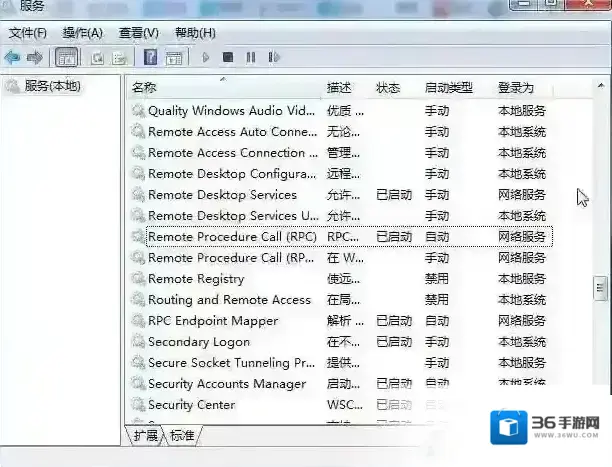612x467 pixels.
Task: Click the Pause Service icon
Action: tap(251, 58)
